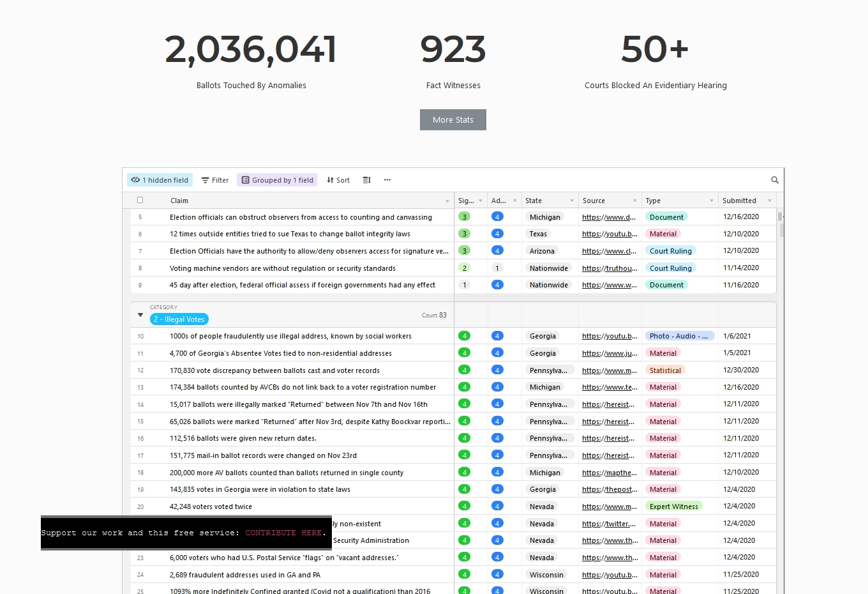This screenshot has height=594, width=868.
Task: Click date 1/6/2021 in row 10
Action: pos(737,336)
